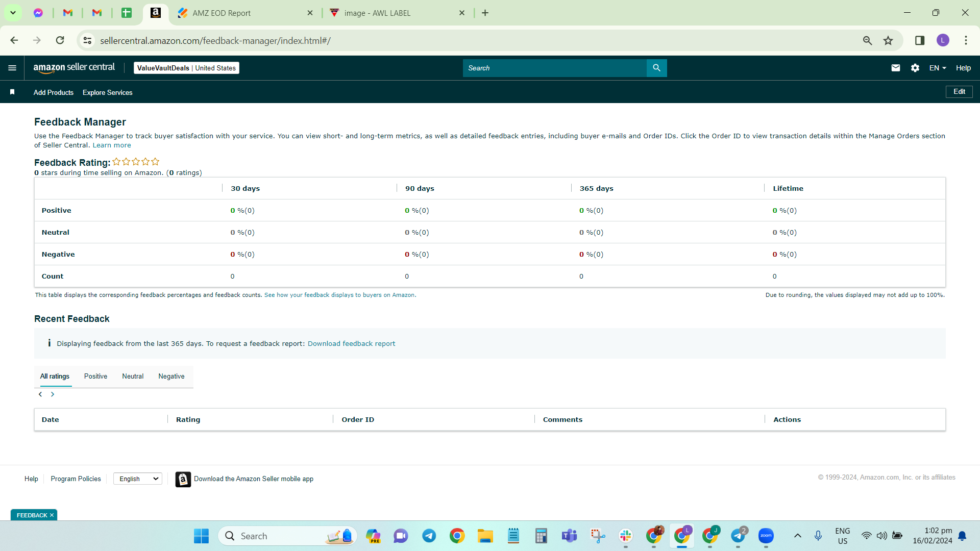Select the Neutral feedback tab
Screen dimensions: 980x551
pyautogui.click(x=133, y=376)
